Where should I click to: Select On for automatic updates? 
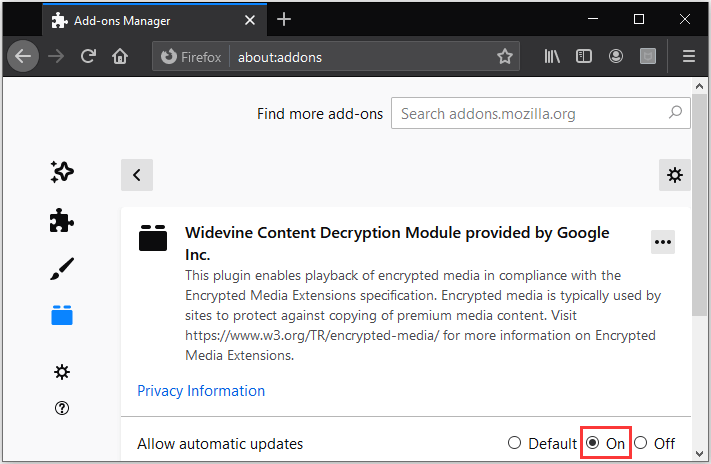pyautogui.click(x=593, y=443)
